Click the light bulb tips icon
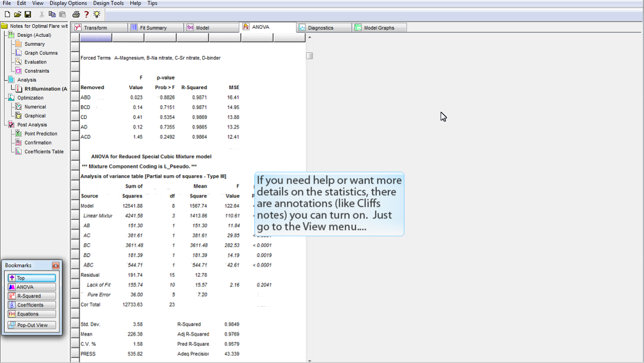 point(97,15)
